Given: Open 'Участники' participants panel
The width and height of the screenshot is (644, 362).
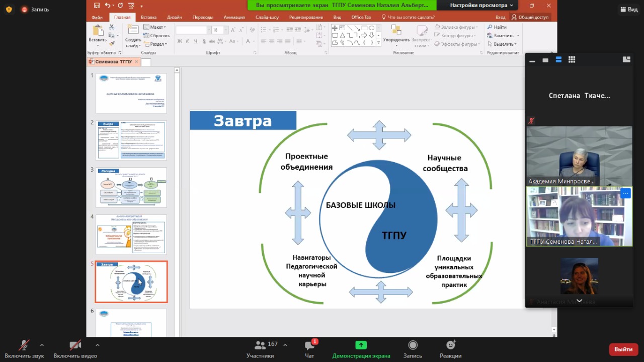Looking at the screenshot, I should pyautogui.click(x=260, y=348).
